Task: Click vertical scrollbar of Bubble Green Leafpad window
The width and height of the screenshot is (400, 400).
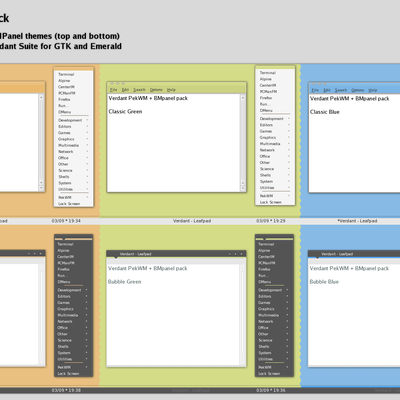Action: tap(242, 315)
